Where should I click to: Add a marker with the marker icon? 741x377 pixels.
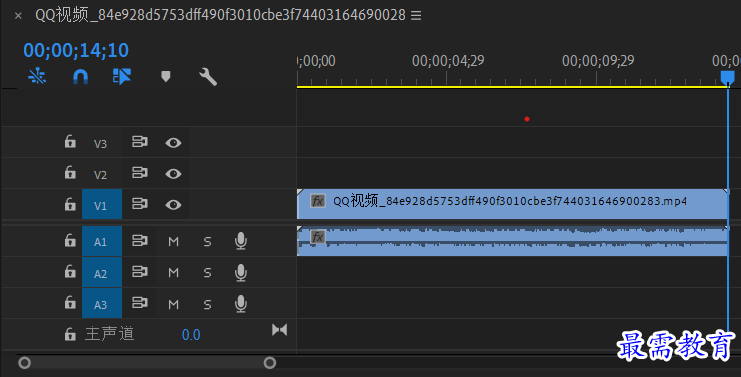coord(165,77)
